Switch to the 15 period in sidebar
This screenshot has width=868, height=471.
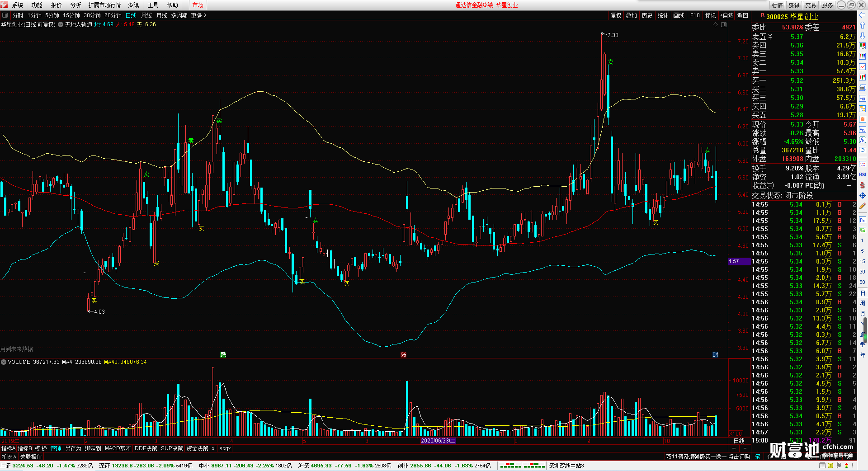tap(863, 261)
